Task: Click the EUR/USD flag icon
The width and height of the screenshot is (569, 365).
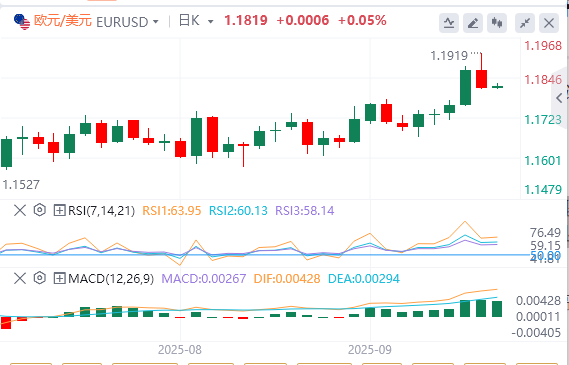Action: point(22,22)
